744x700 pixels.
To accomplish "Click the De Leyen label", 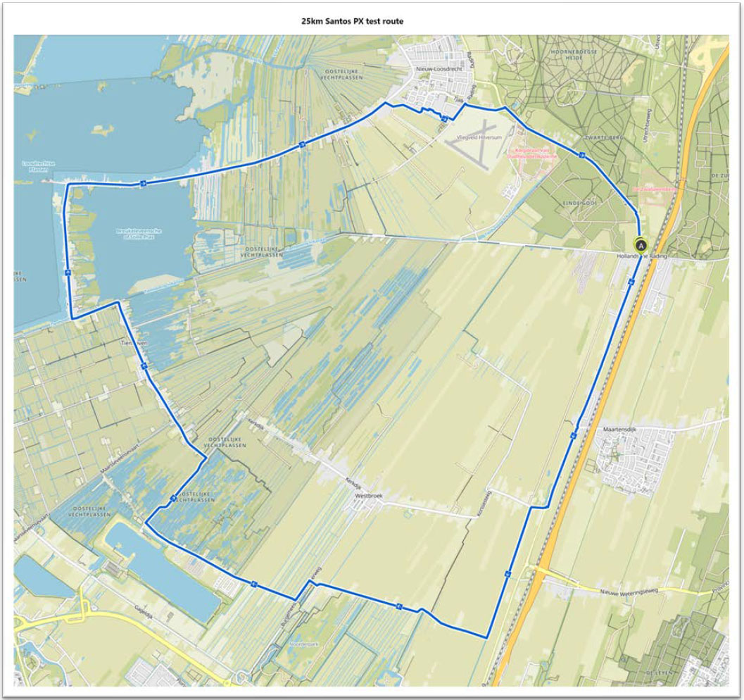I will (659, 673).
